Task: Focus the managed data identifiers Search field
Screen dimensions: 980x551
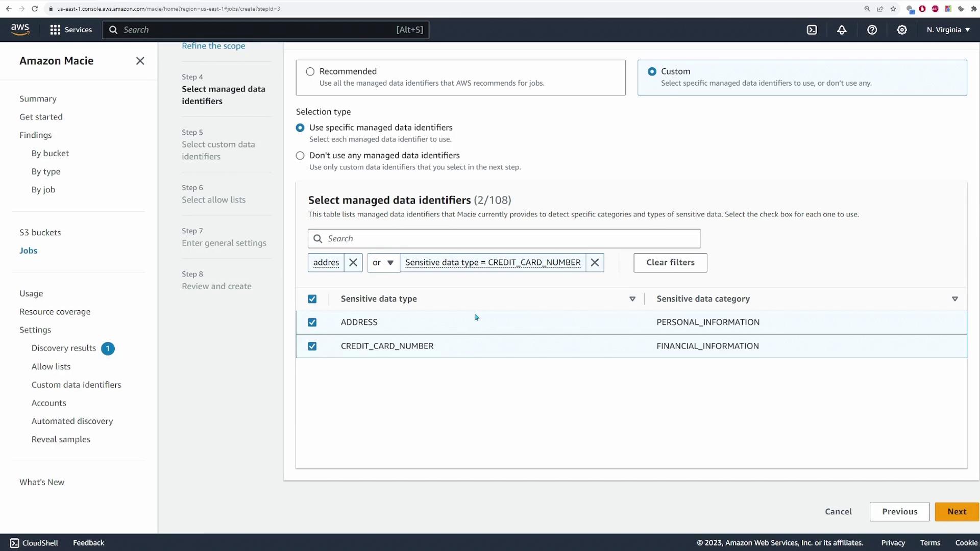Action: point(504,239)
